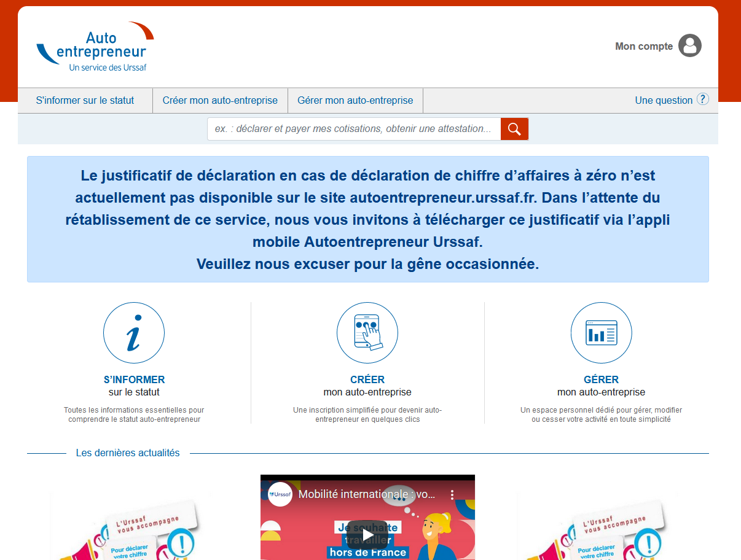Click the Auto entrepreneur Urssaf logo

pos(95,47)
